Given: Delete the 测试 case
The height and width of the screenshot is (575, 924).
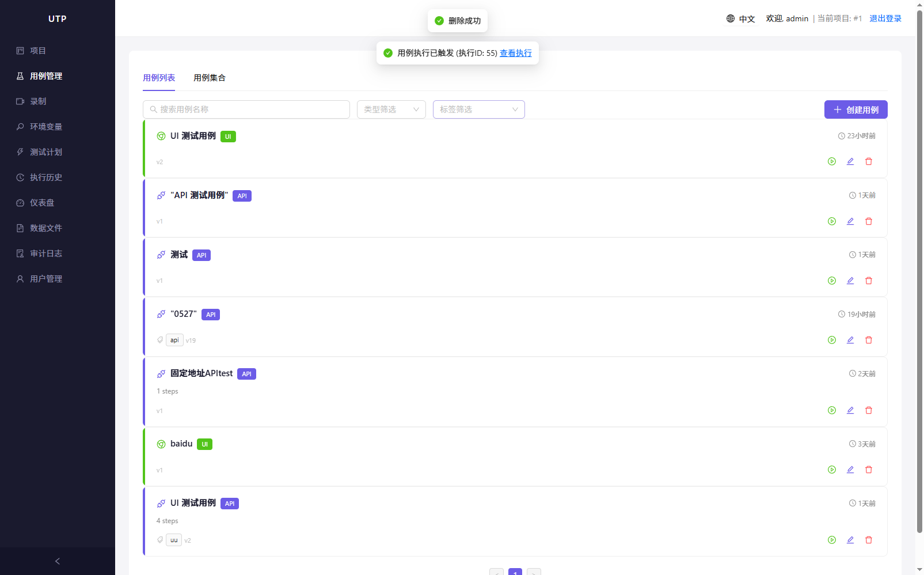Looking at the screenshot, I should pos(869,281).
